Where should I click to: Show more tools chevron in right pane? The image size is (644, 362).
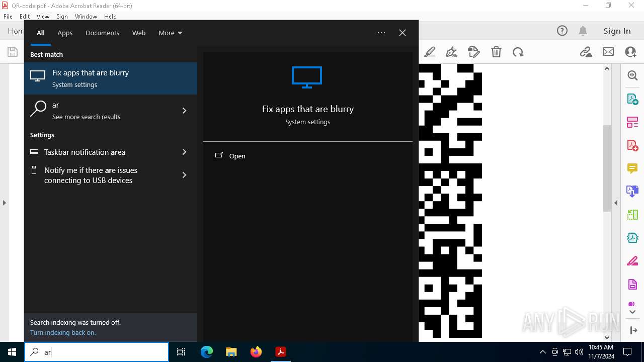pos(632,312)
